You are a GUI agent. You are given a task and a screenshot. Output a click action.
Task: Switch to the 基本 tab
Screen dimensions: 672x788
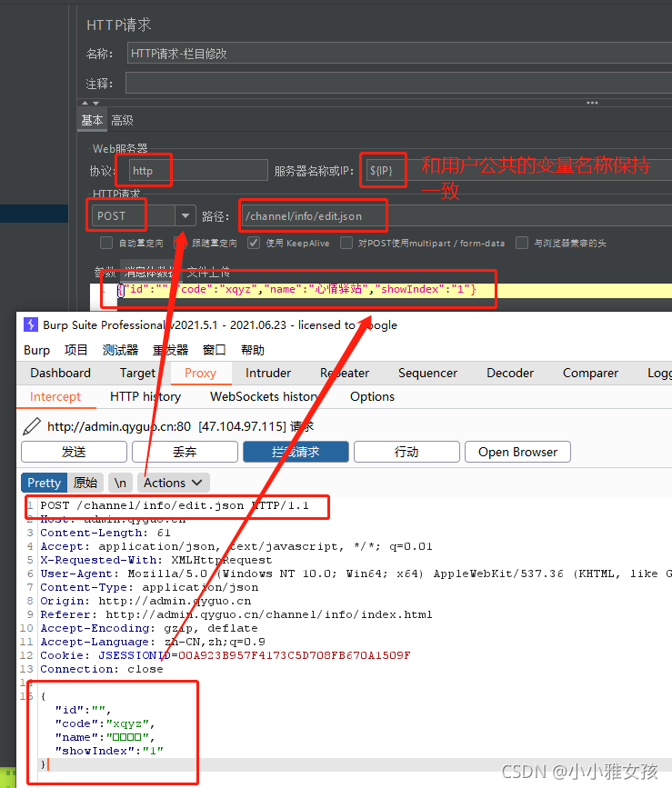click(92, 121)
